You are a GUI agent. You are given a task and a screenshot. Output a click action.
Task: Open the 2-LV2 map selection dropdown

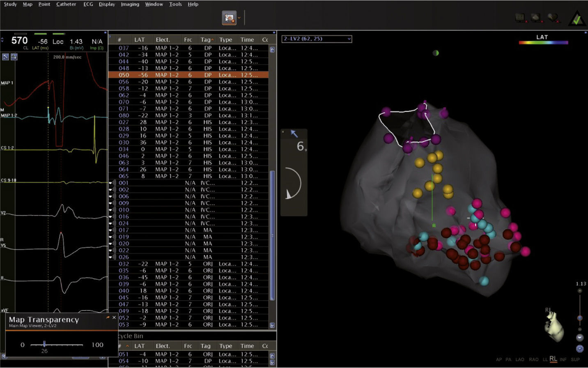316,39
